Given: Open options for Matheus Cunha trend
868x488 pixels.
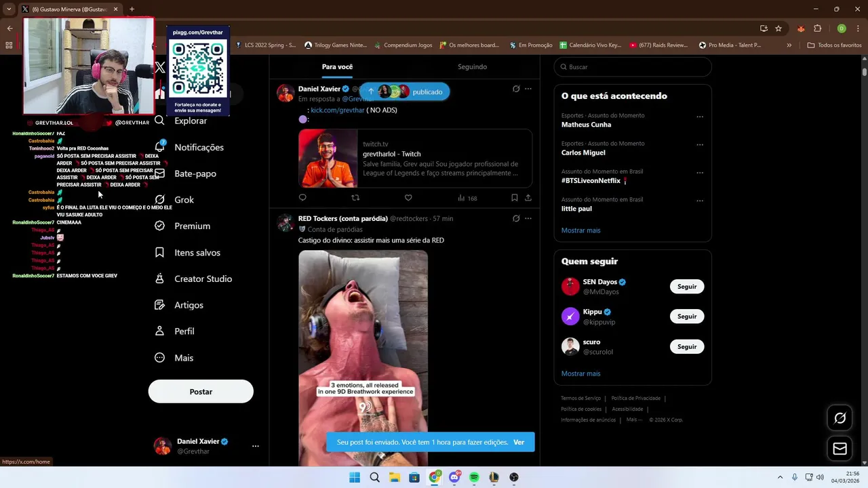Looking at the screenshot, I should [x=700, y=117].
